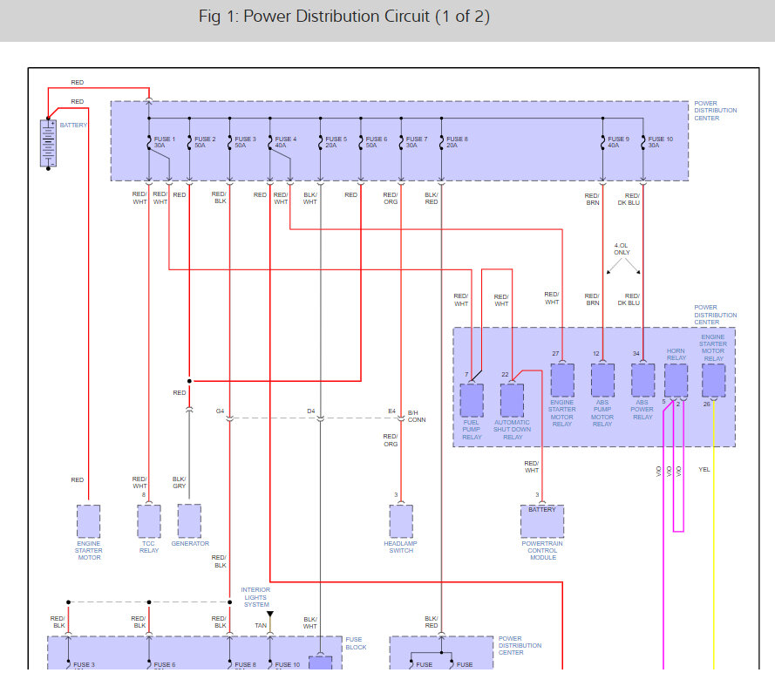This screenshot has width=775, height=700.
Task: Select 'FUSE 8' in the bottom fuse block
Action: click(x=245, y=665)
